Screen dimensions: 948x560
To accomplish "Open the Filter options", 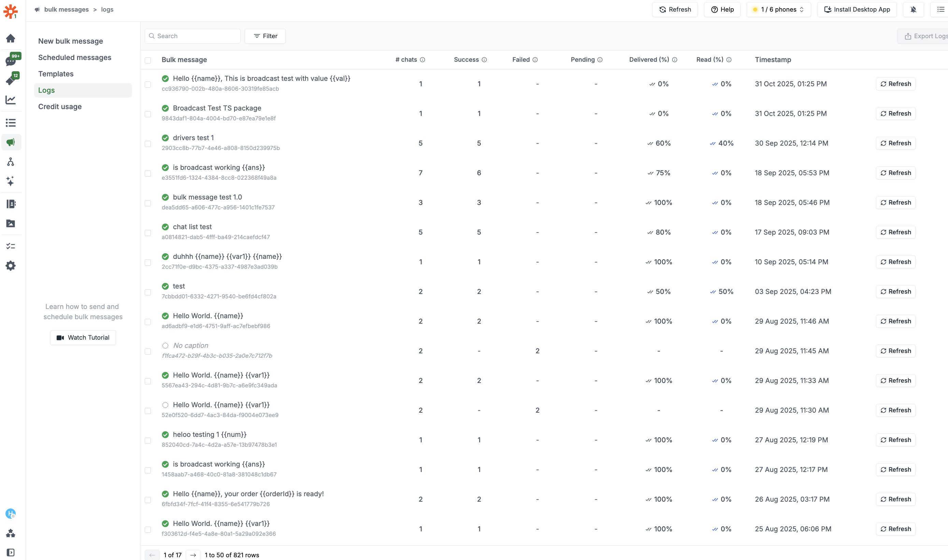I will (x=265, y=36).
